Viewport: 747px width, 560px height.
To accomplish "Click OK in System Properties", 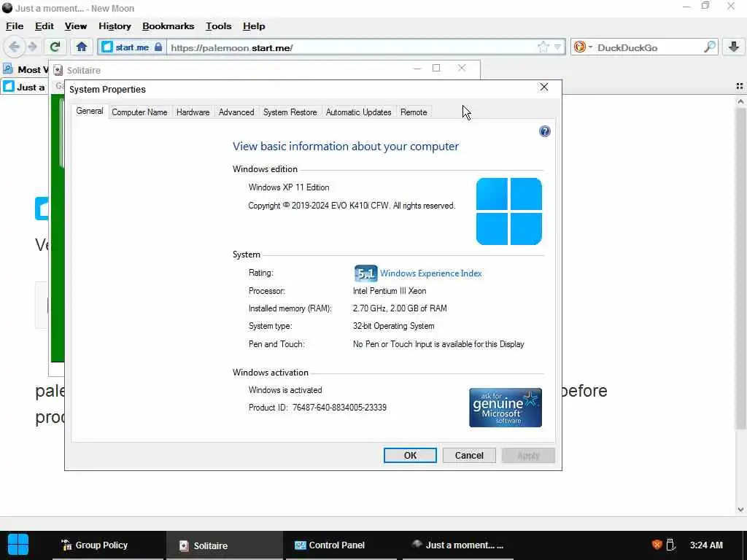I will [410, 455].
